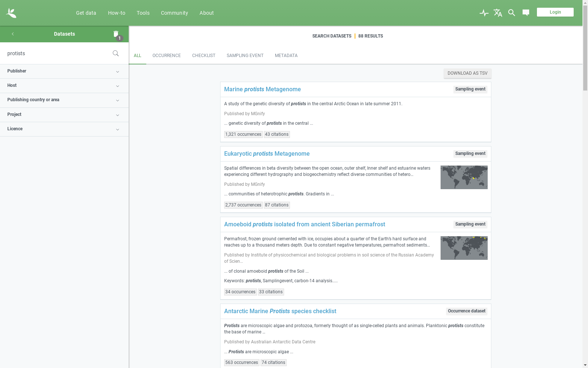Click the scrollbar down arrow

585,365
